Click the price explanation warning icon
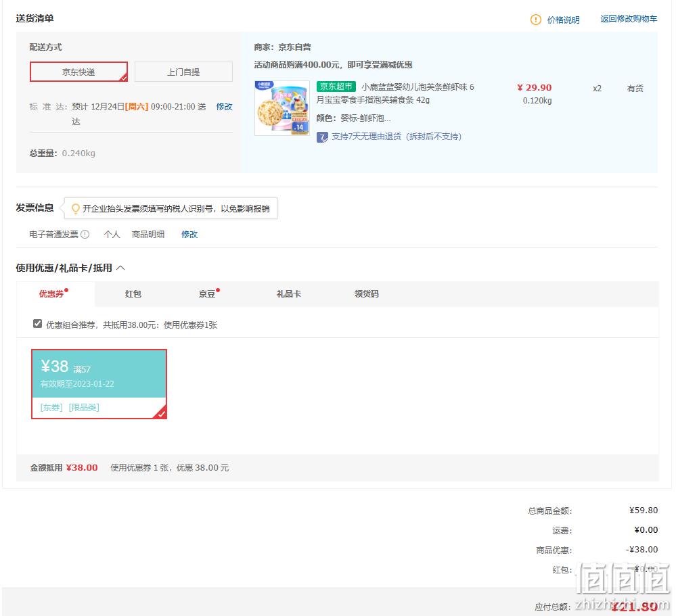 535,20
